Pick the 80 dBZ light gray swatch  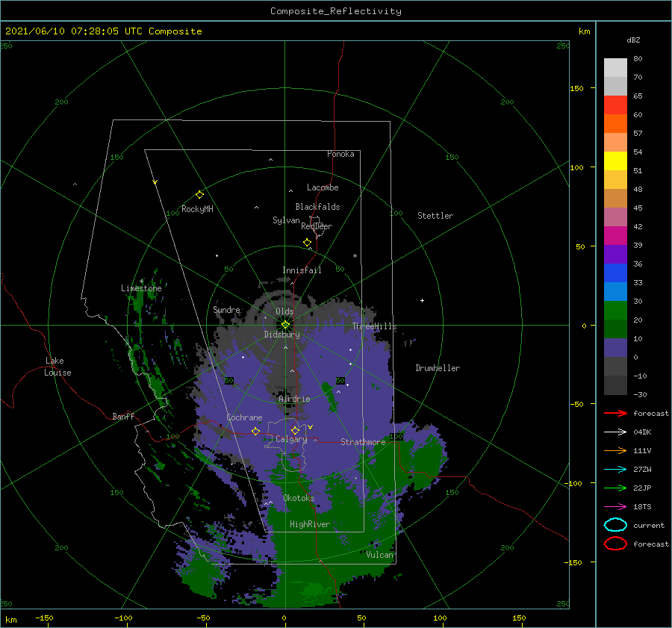point(615,67)
